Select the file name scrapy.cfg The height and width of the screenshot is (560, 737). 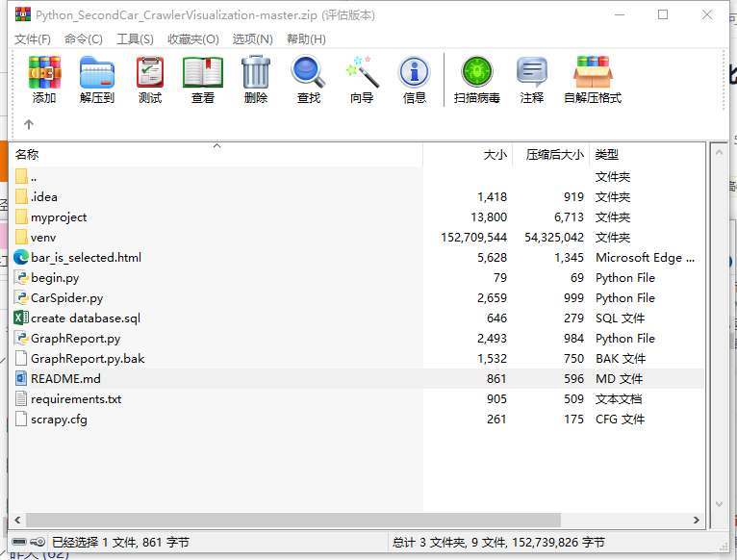click(x=59, y=420)
